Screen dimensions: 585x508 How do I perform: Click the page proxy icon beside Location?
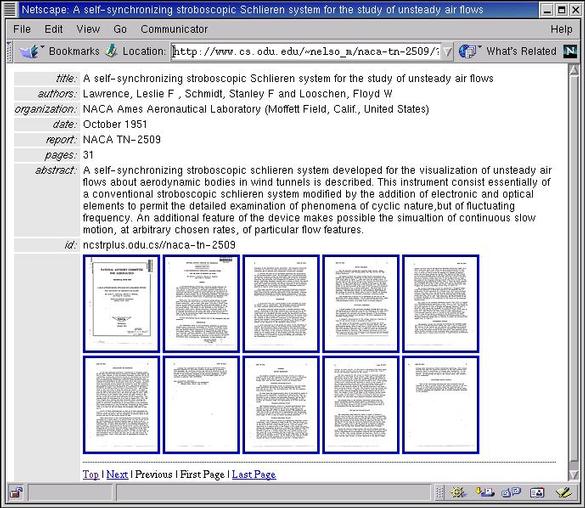pos(111,51)
